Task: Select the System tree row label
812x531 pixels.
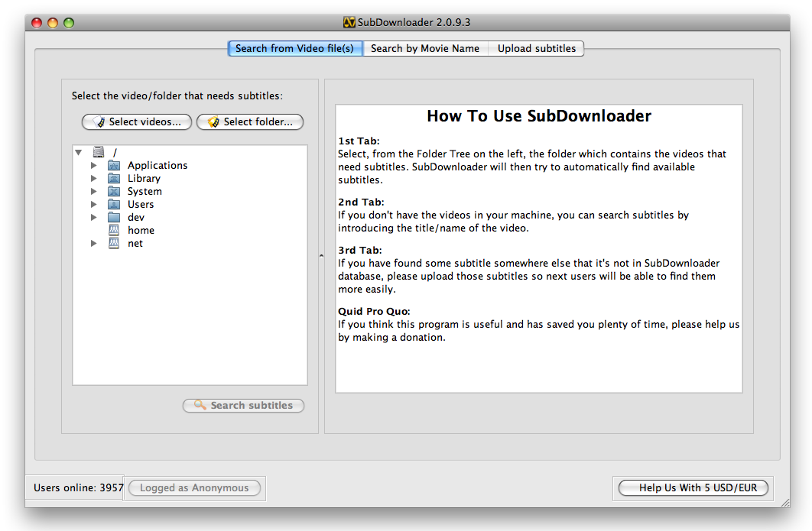Action: (145, 192)
